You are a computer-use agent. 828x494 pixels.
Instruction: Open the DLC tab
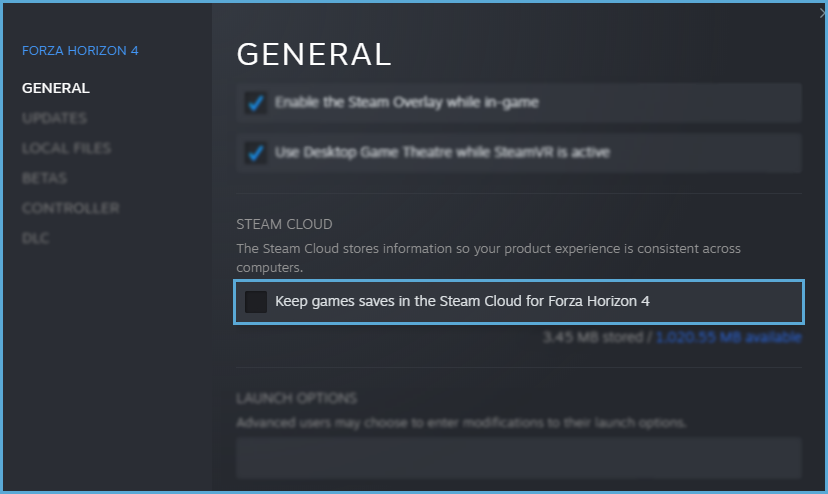35,238
